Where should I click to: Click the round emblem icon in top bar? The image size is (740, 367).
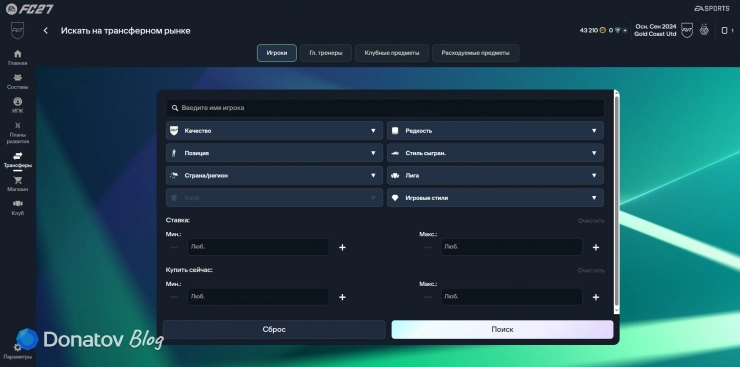(704, 30)
